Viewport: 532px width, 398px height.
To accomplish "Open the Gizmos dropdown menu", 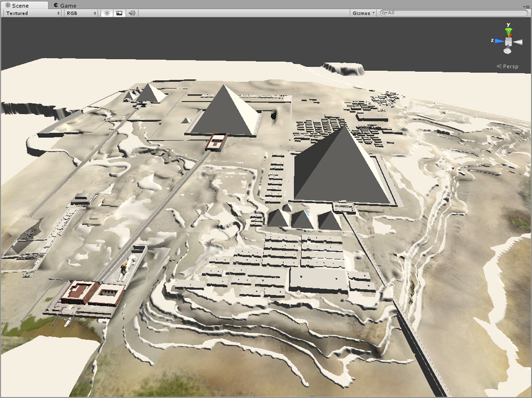I will pos(362,13).
